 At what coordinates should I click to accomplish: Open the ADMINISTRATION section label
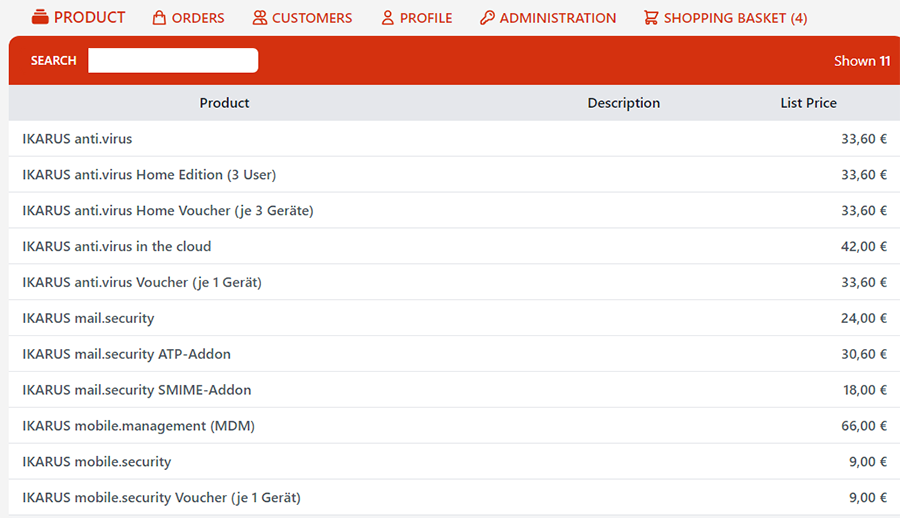pyautogui.click(x=557, y=18)
